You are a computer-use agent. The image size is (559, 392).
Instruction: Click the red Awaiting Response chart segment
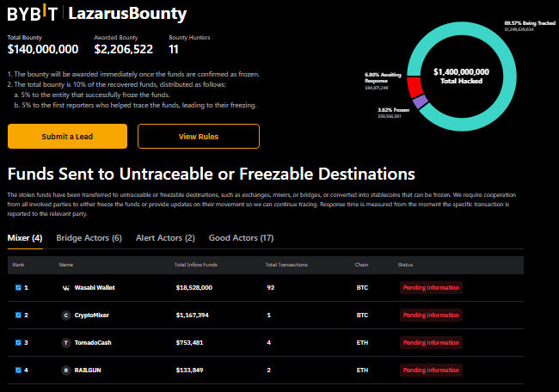[415, 86]
